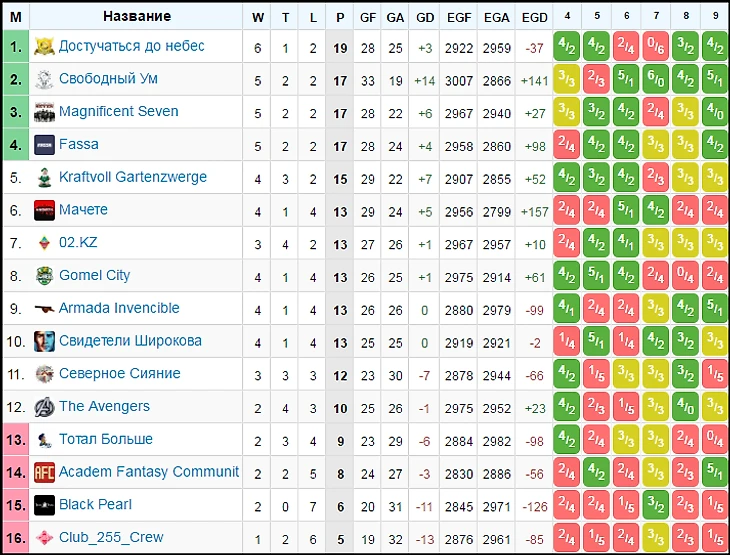Screen dimensions: 730x555
Task: Click the Magnificent Seven team logo icon
Action: (x=44, y=112)
